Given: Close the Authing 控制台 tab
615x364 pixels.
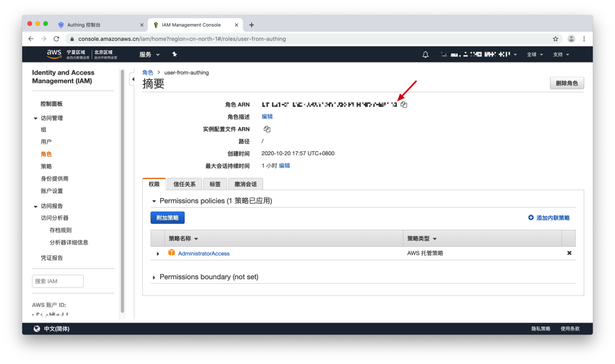Looking at the screenshot, I should (142, 25).
